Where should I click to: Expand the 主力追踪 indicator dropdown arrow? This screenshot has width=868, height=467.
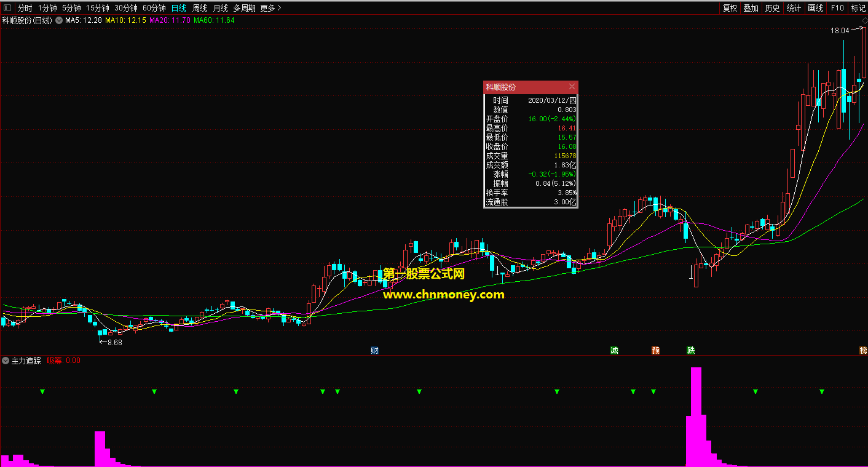6,361
